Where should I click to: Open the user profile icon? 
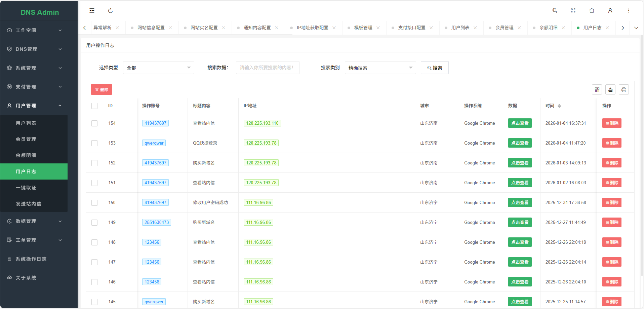(x=610, y=11)
